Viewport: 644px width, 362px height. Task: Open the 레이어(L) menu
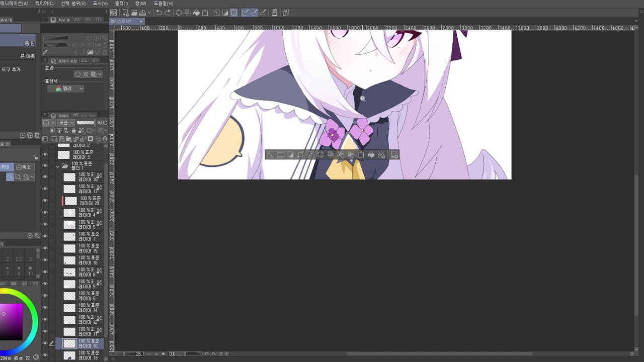coord(44,3)
